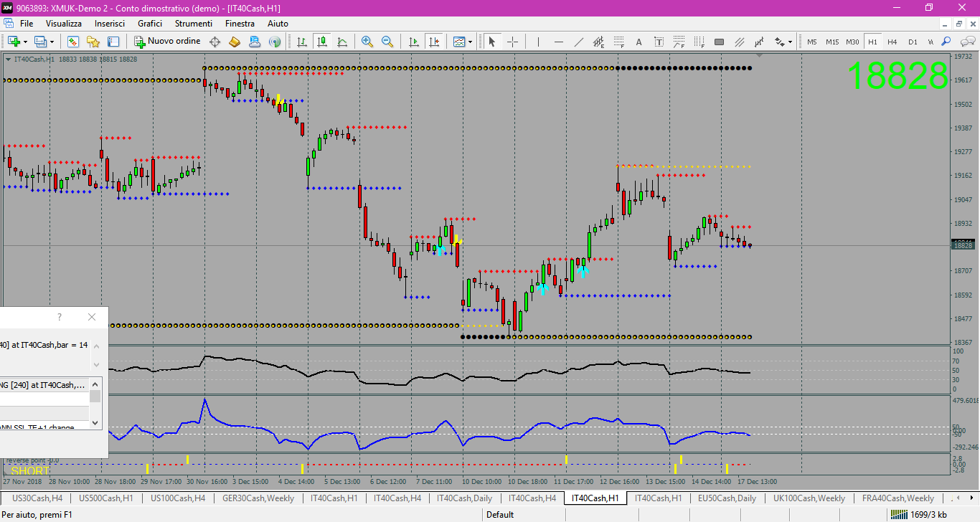
Task: Open the File menu
Action: (27, 24)
